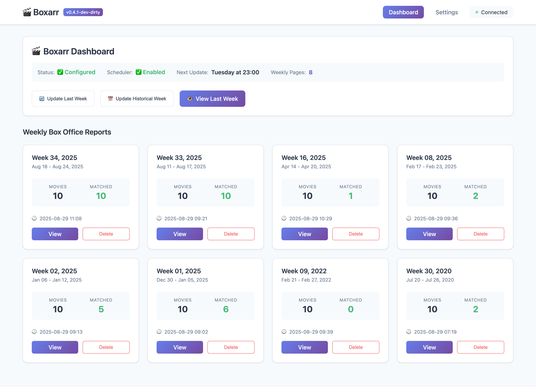Viewport: 536px width, 392px height.
Task: Click the Boxarr clapperboard logo icon
Action: point(27,12)
